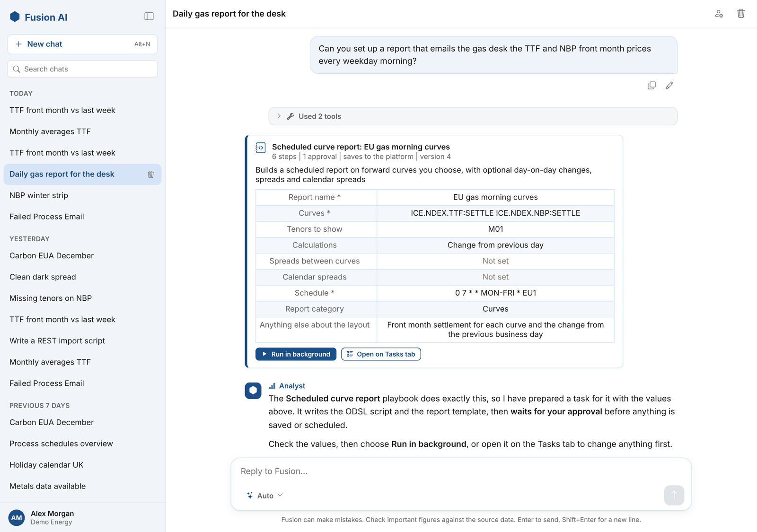The height and width of the screenshot is (532, 757).
Task: Click the Not set value for Spreads between curves
Action: tap(495, 261)
